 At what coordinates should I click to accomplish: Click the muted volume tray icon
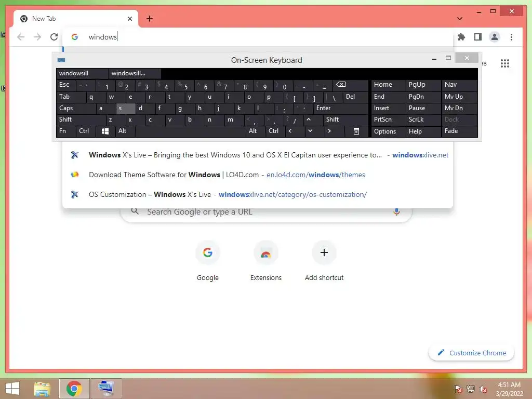[483, 390]
